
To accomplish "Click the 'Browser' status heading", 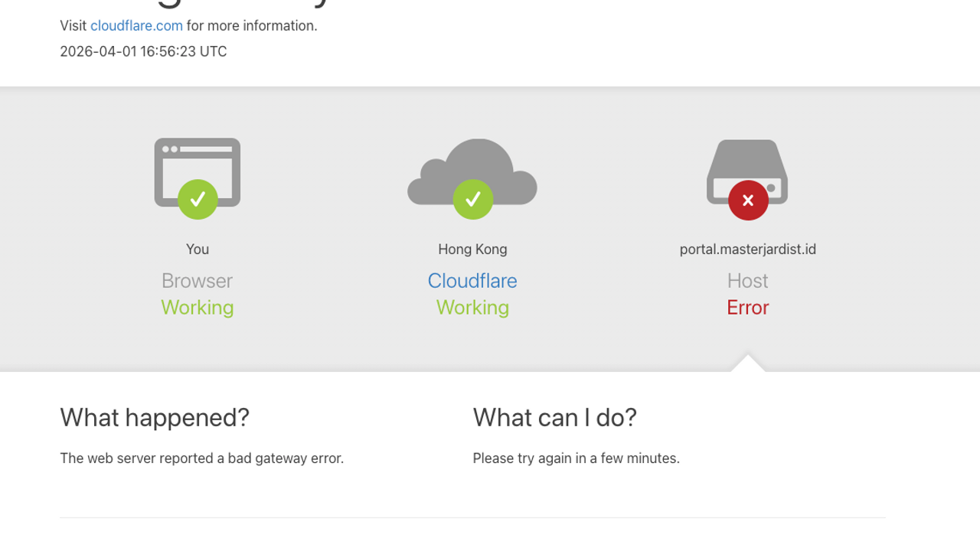I will [198, 281].
